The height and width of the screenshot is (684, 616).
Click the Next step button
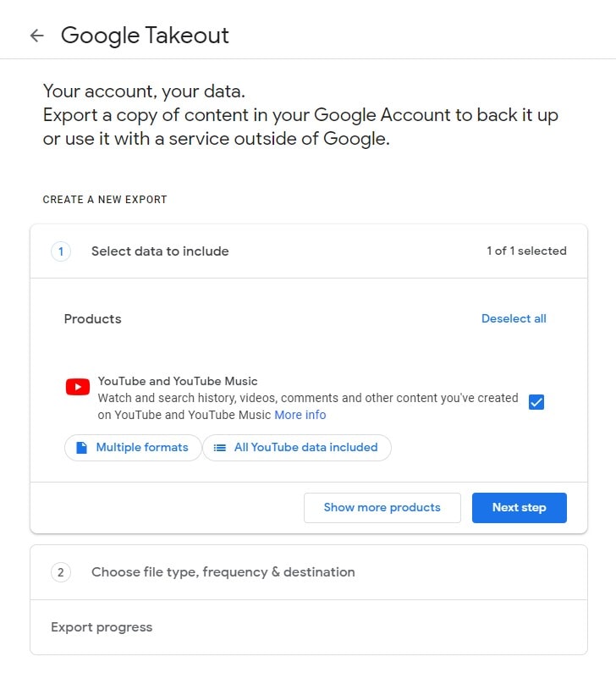[519, 508]
